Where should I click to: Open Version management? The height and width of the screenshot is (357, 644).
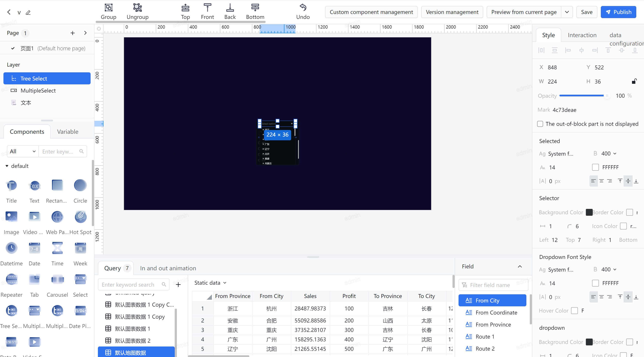pyautogui.click(x=452, y=12)
